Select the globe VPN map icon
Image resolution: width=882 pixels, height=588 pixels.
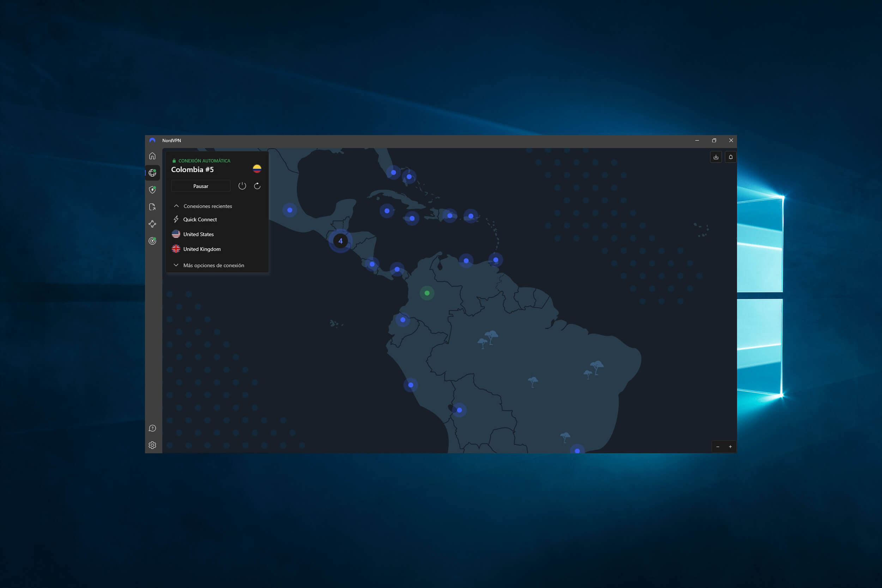coord(152,173)
